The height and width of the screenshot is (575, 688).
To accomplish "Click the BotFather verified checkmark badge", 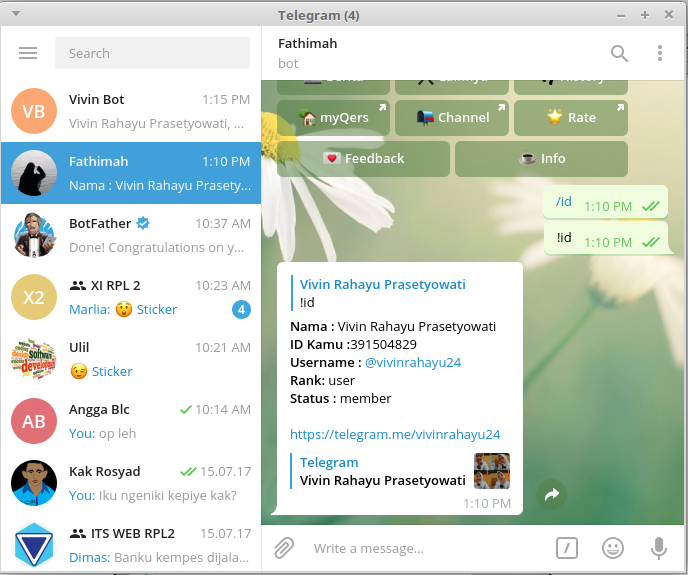I will [143, 223].
